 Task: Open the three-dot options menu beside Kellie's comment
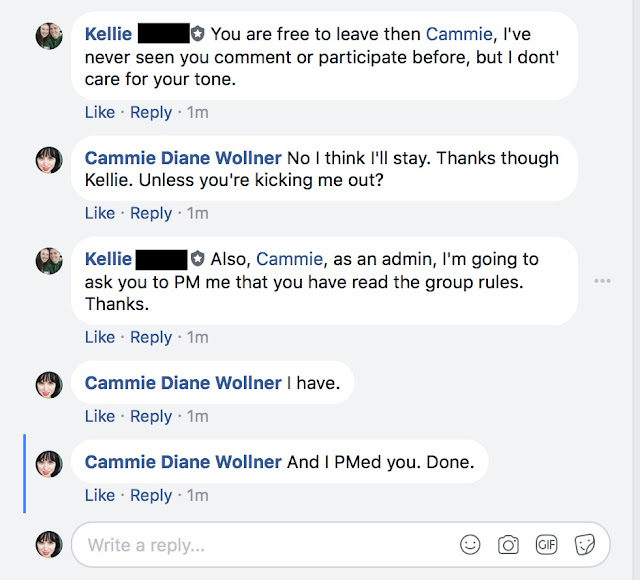tap(602, 281)
